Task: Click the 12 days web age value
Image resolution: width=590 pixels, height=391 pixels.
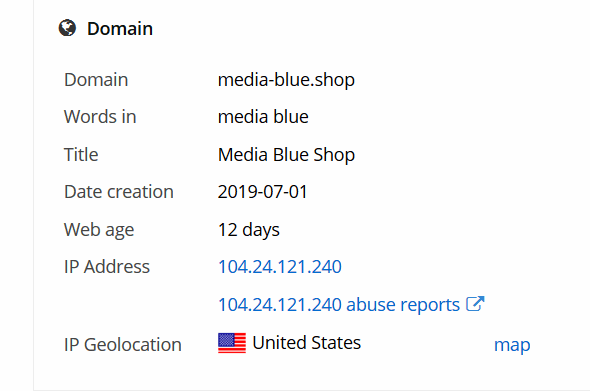Action: pyautogui.click(x=249, y=230)
